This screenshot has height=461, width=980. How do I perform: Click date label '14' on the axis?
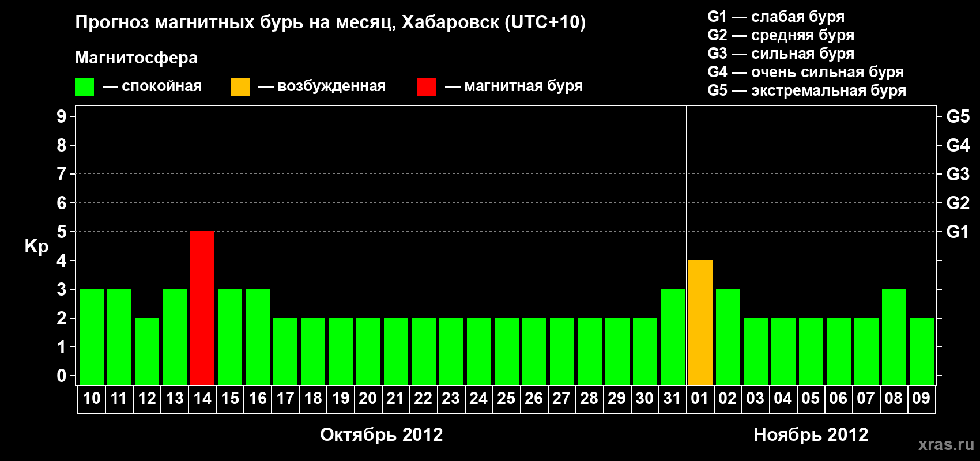pos(202,398)
